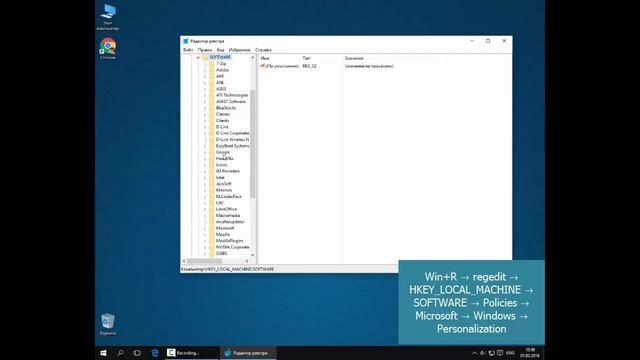This screenshot has height=360, width=640.
Task: Click the default value string icon
Action: 263,66
